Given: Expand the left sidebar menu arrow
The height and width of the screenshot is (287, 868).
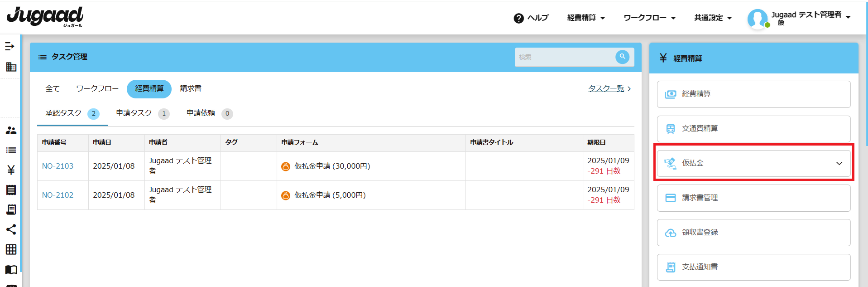Looking at the screenshot, I should [x=10, y=46].
